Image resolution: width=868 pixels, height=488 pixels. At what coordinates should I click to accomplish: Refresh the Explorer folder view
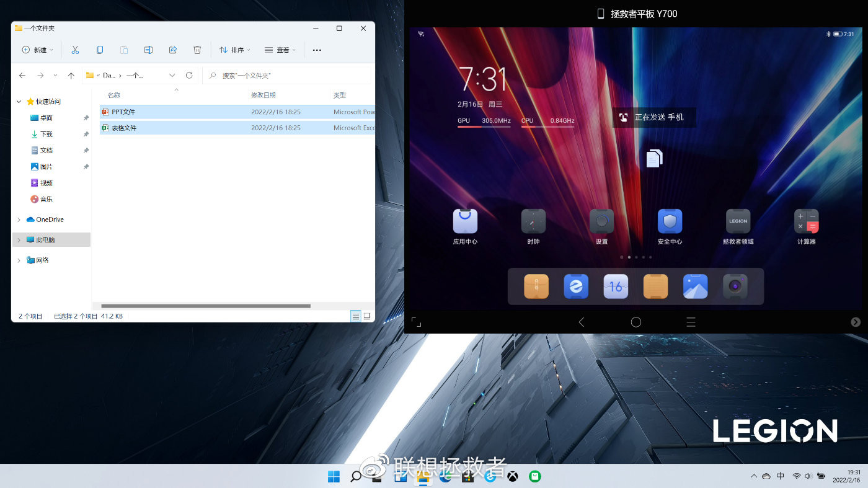pyautogui.click(x=189, y=75)
